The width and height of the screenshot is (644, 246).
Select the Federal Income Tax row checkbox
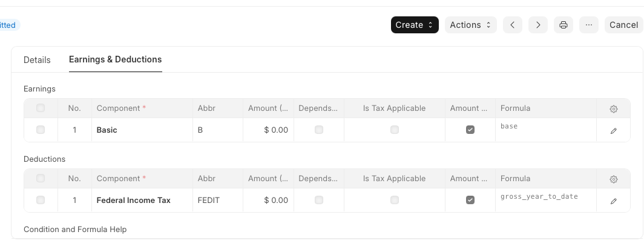coord(40,200)
